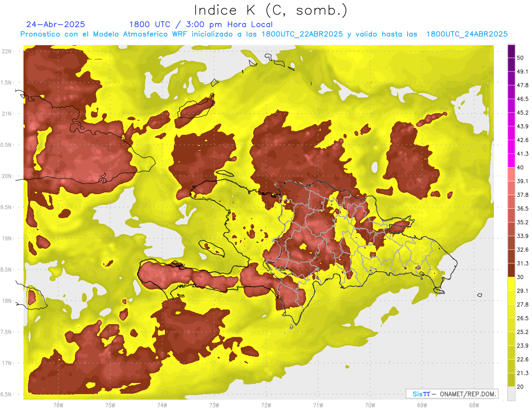This screenshot has height=411, width=532.
Task: Click the '31.3' value on color scale
Action: (523, 263)
